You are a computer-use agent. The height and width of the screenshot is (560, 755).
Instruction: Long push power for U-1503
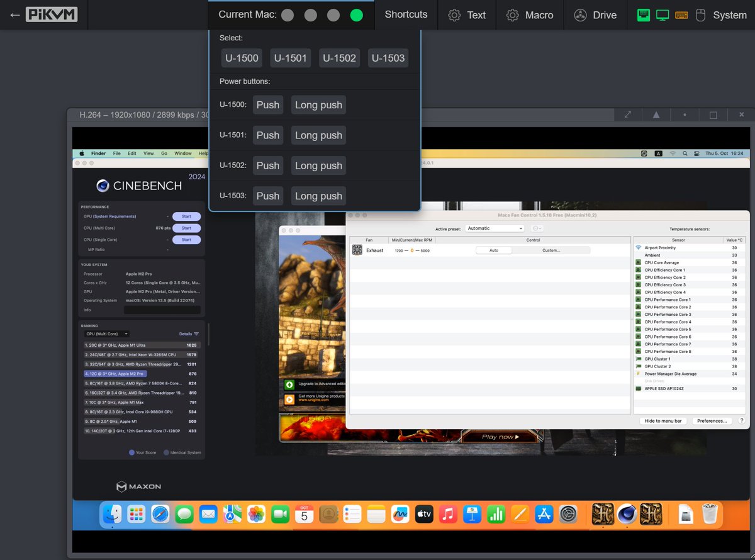pyautogui.click(x=318, y=196)
